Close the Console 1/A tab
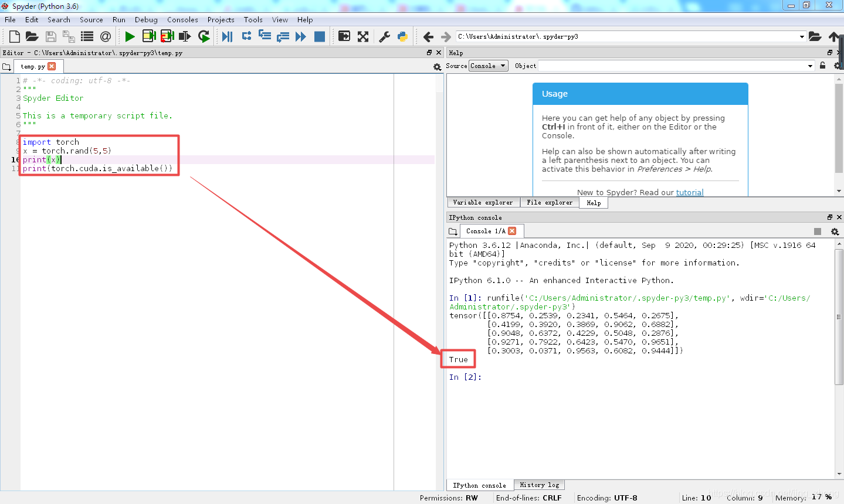The height and width of the screenshot is (504, 844). coord(512,231)
